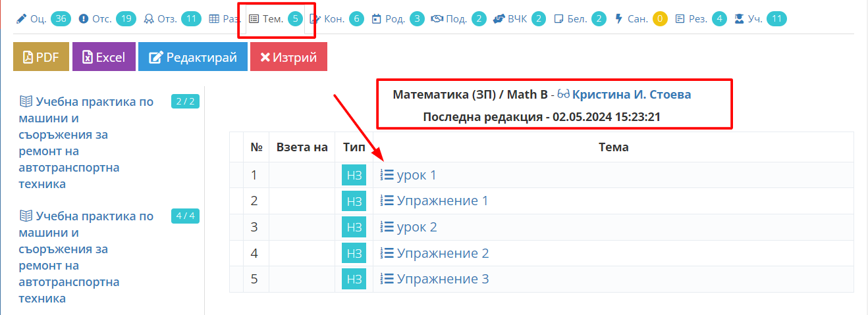Click the Взета на column header
The image size is (868, 315).
click(302, 147)
